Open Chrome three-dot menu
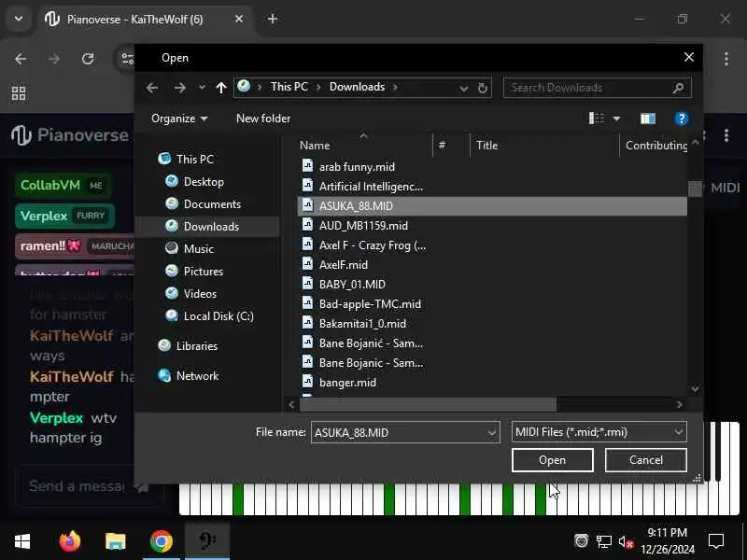The image size is (747, 560). [726, 59]
